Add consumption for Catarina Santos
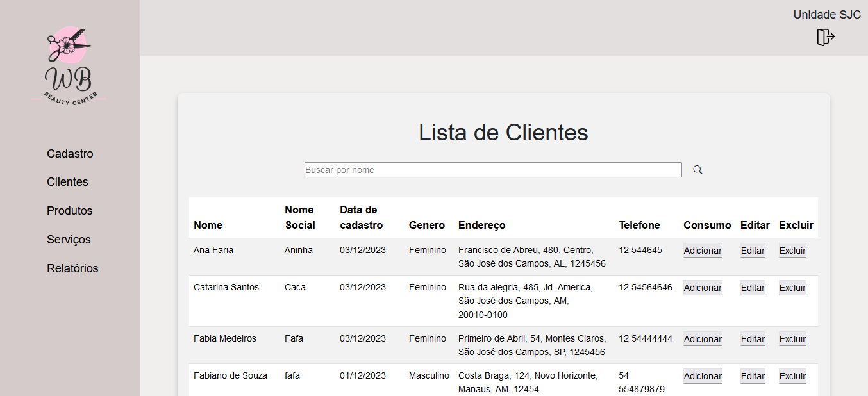Screen dimensions: 868x396 pos(703,288)
